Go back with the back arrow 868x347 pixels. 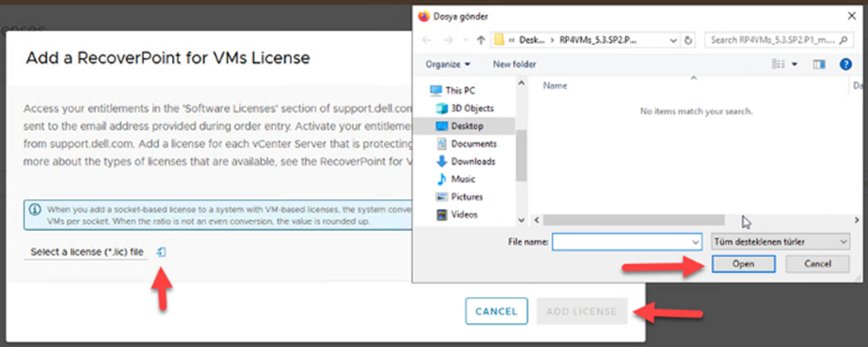pos(426,40)
